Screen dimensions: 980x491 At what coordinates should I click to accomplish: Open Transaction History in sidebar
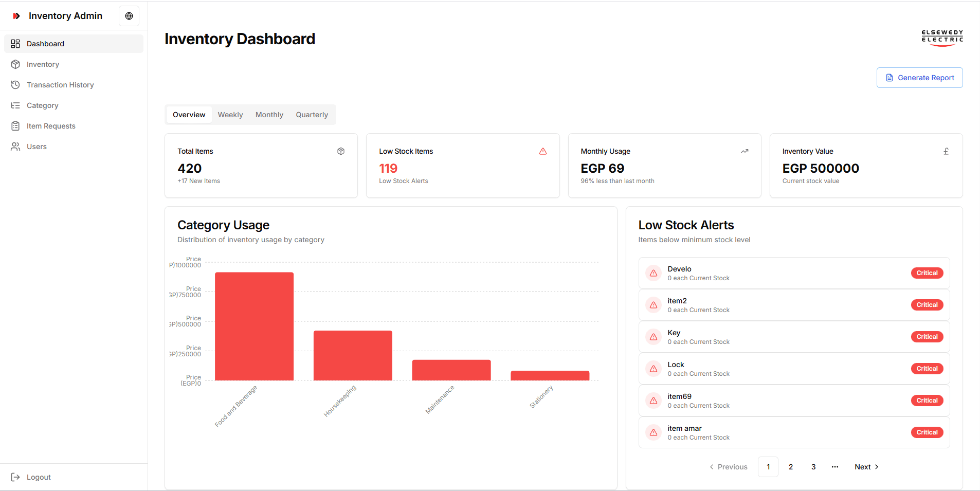(x=60, y=85)
